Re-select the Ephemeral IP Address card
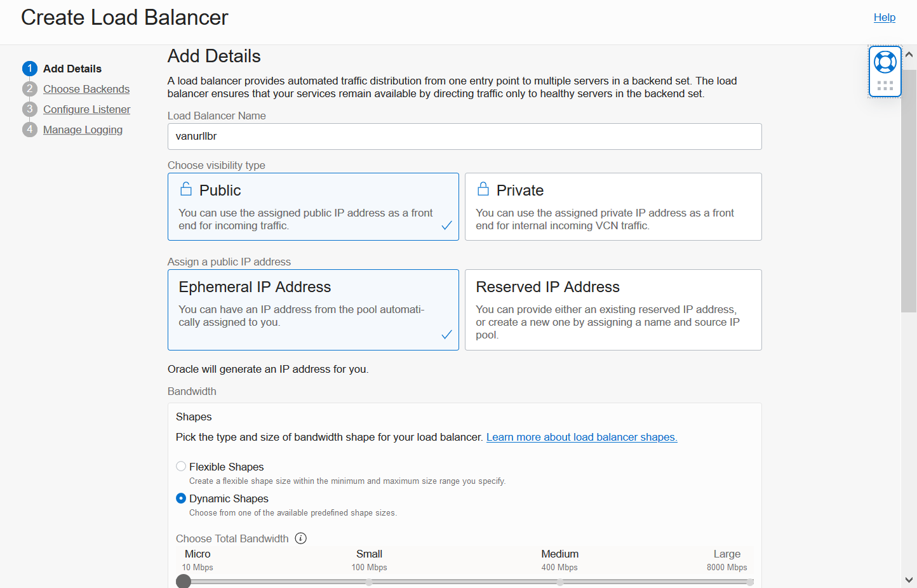The height and width of the screenshot is (588, 917). pyautogui.click(x=313, y=310)
